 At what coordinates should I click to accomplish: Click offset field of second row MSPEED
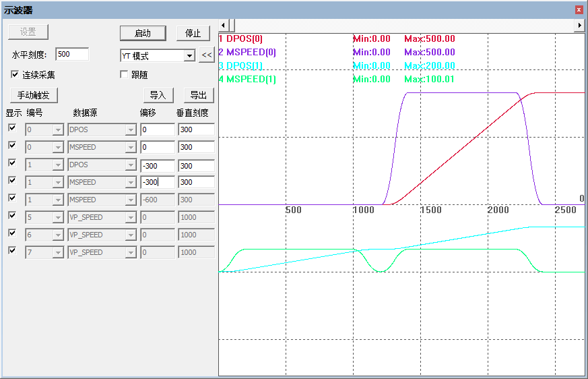click(x=157, y=147)
